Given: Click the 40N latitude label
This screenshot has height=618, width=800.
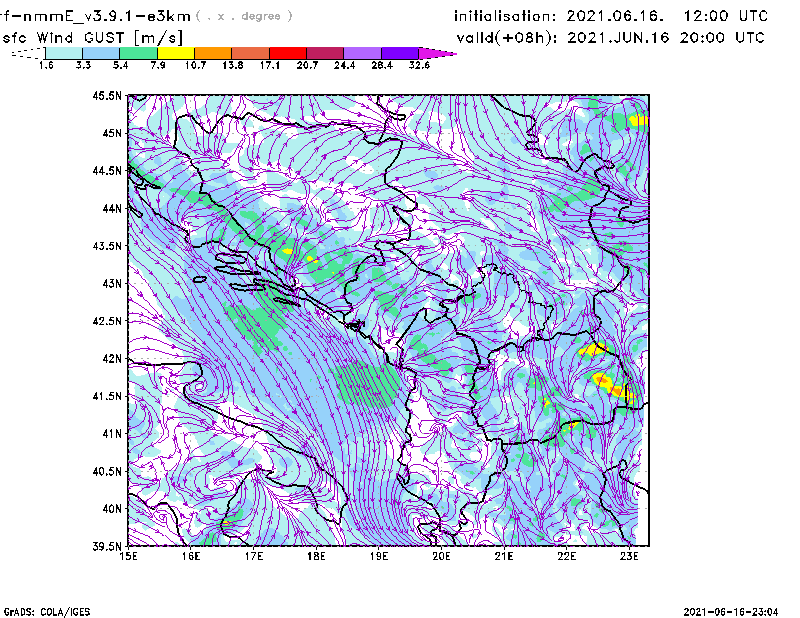Looking at the screenshot, I should pyautogui.click(x=112, y=509).
